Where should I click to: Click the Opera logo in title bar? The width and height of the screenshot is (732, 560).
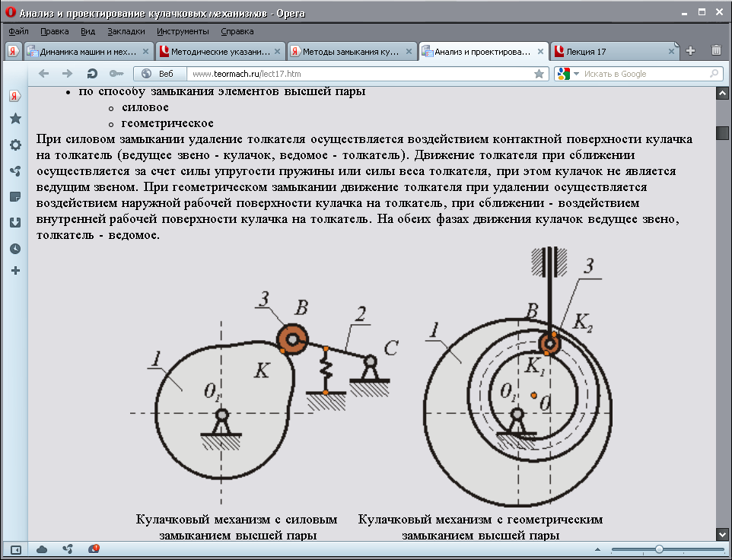tap(10, 13)
